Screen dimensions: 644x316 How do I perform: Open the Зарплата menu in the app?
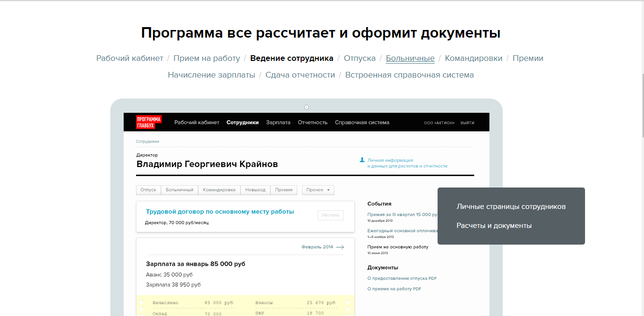click(x=278, y=122)
